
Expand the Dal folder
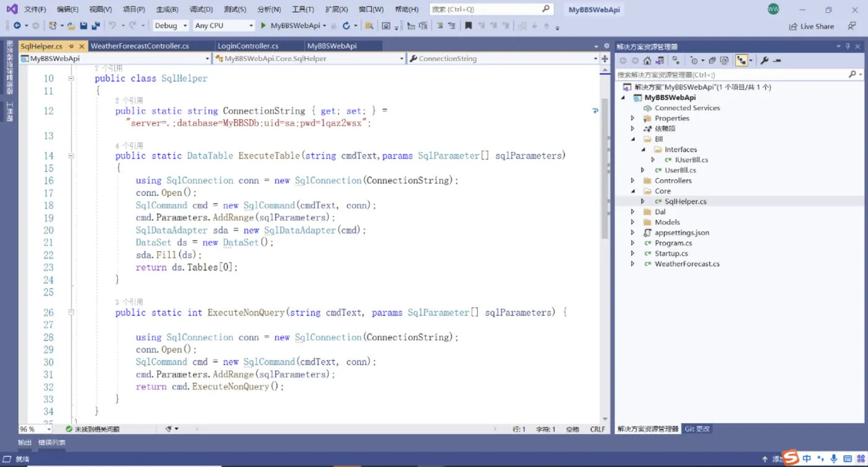pos(632,211)
